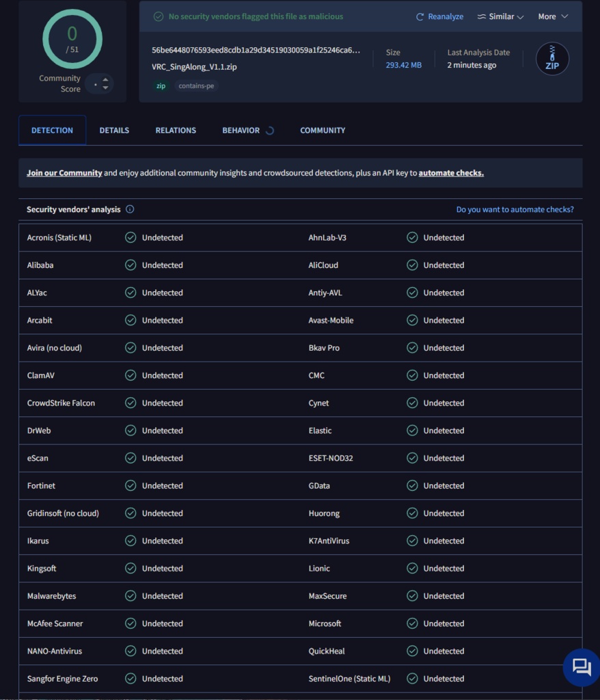This screenshot has height=700, width=600.
Task: Click the info icon beside Security vendors' analysis
Action: (x=130, y=209)
